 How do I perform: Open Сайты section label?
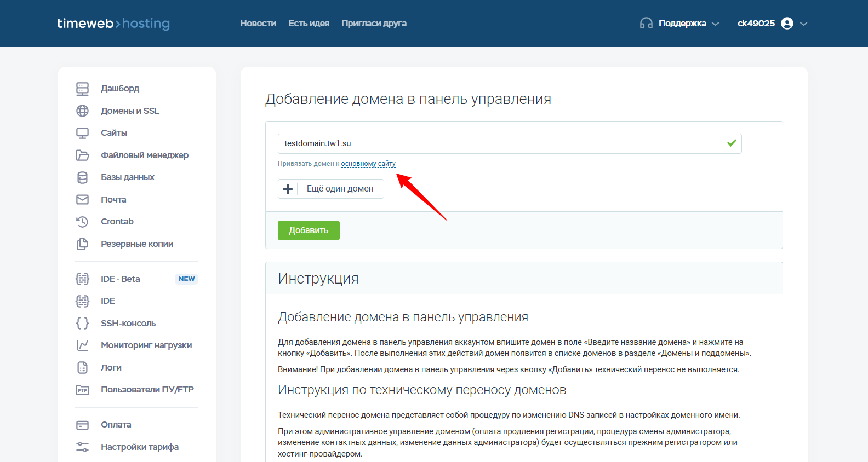coord(114,133)
